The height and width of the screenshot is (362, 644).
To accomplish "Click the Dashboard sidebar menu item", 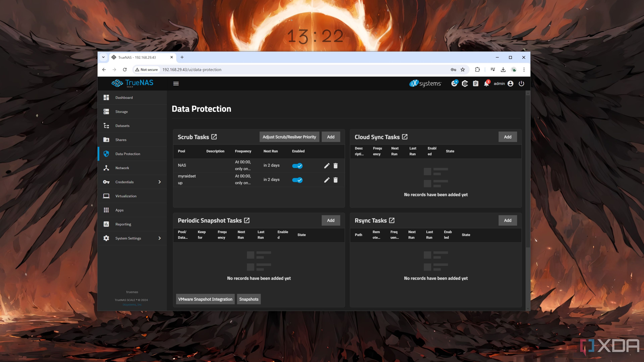I will click(124, 97).
